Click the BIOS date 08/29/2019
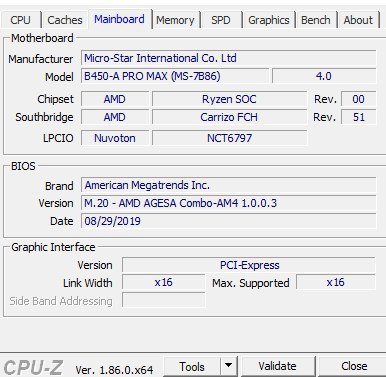This screenshot has width=386, height=377. coord(229,221)
